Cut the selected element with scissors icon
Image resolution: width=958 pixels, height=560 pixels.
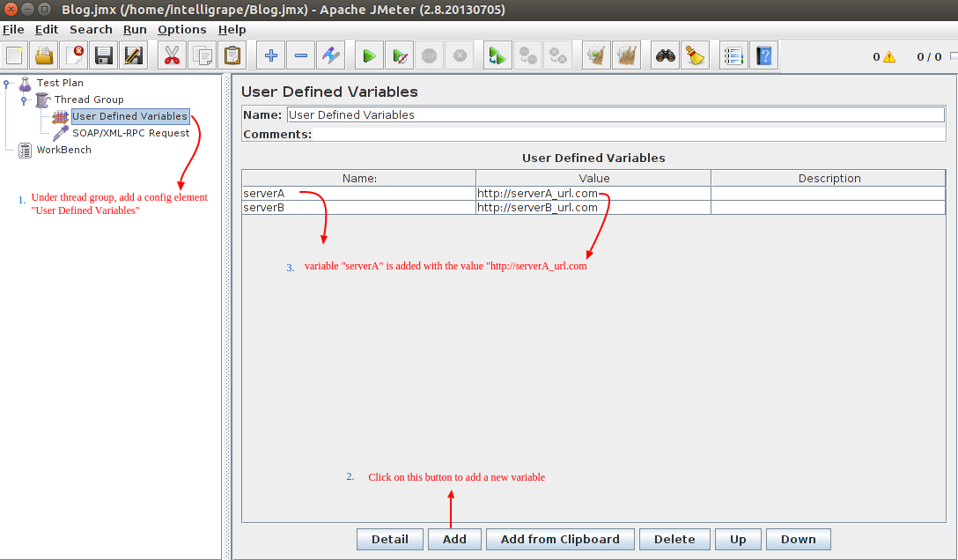pyautogui.click(x=173, y=56)
